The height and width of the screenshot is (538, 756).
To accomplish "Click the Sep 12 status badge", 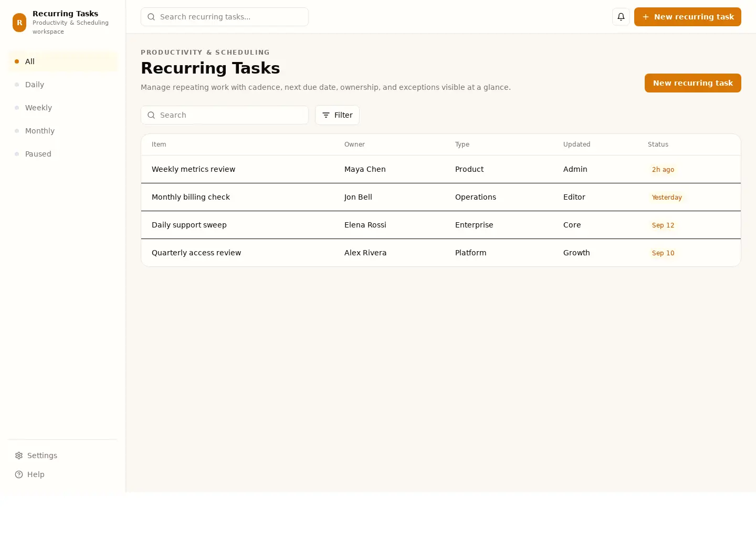I will pyautogui.click(x=663, y=225).
